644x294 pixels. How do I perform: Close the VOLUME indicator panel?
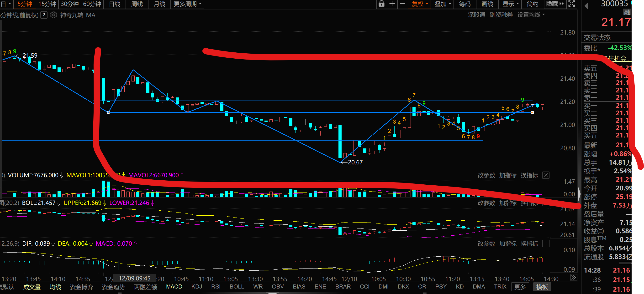click(x=546, y=175)
